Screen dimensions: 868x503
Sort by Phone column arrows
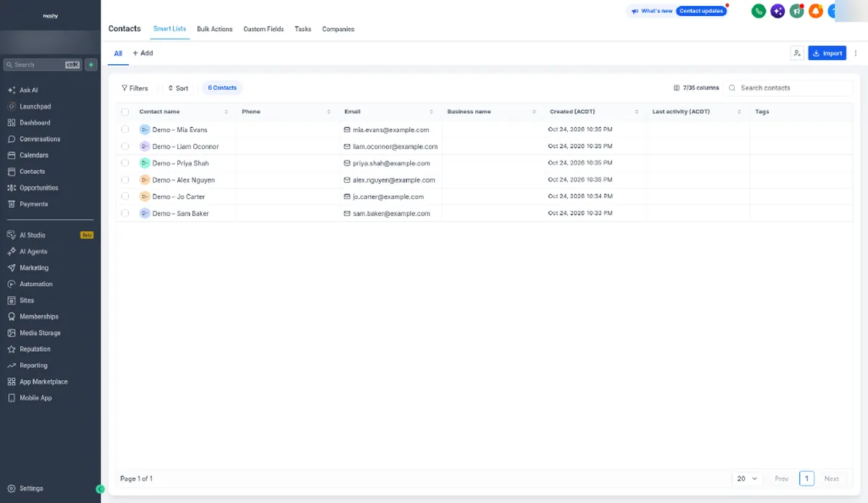pyautogui.click(x=328, y=112)
